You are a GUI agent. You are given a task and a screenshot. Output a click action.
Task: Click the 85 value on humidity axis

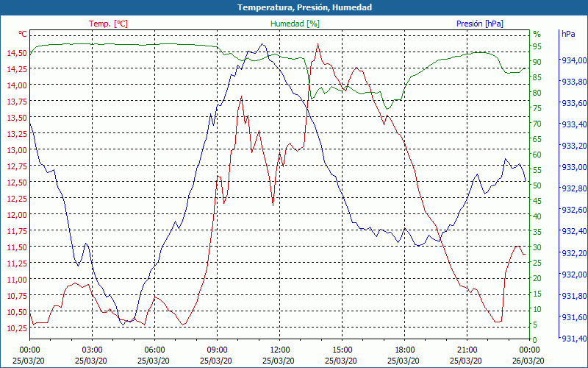[x=537, y=77]
